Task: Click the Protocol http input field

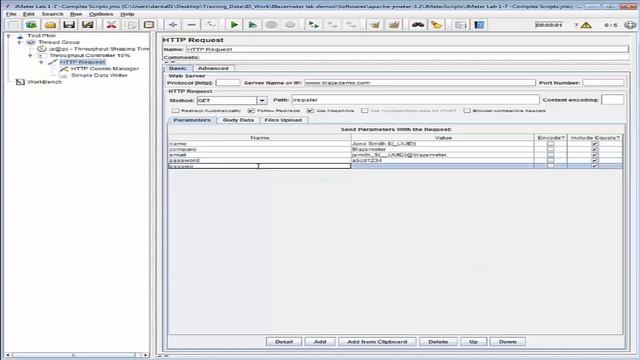Action: (x=228, y=83)
